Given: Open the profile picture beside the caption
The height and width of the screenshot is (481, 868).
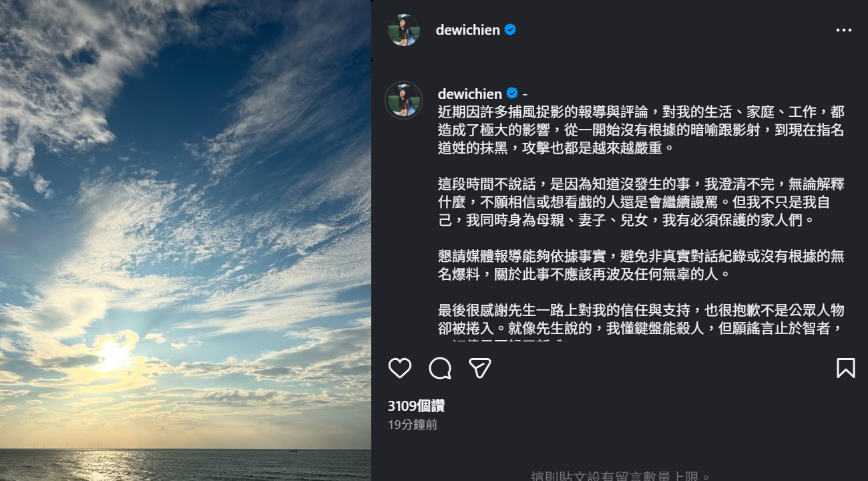Looking at the screenshot, I should [x=404, y=100].
